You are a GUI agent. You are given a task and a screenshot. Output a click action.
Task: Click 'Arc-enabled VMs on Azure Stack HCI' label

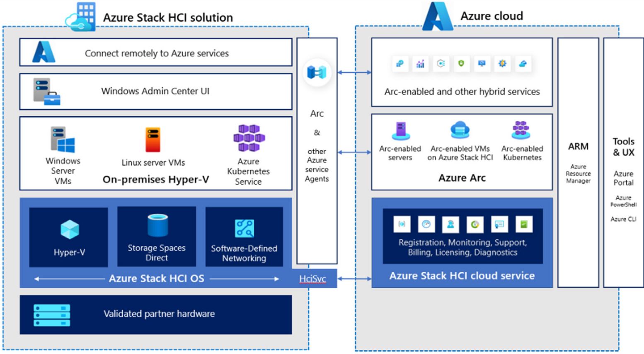coord(460,153)
